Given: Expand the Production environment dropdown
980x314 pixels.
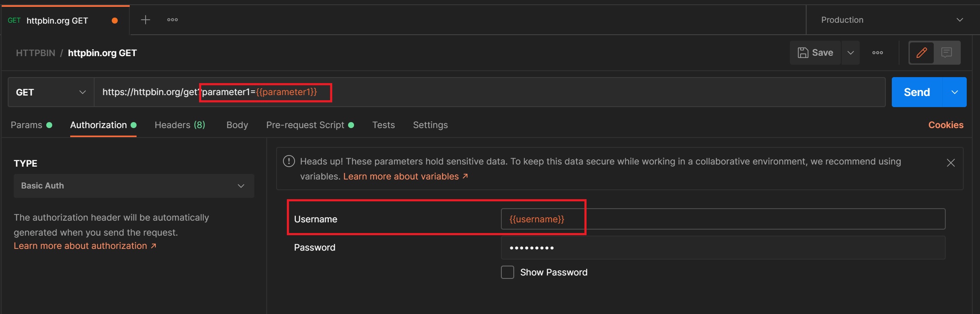Looking at the screenshot, I should pyautogui.click(x=959, y=20).
